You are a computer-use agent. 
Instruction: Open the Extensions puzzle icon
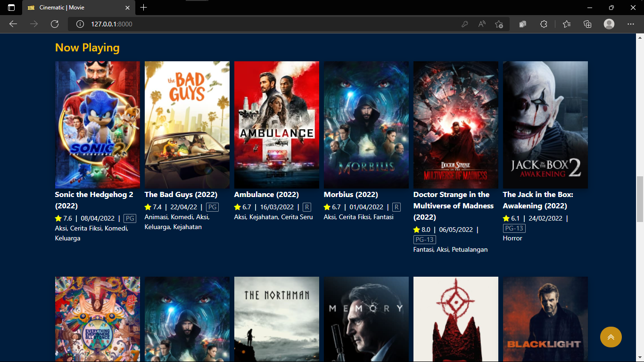pyautogui.click(x=544, y=24)
